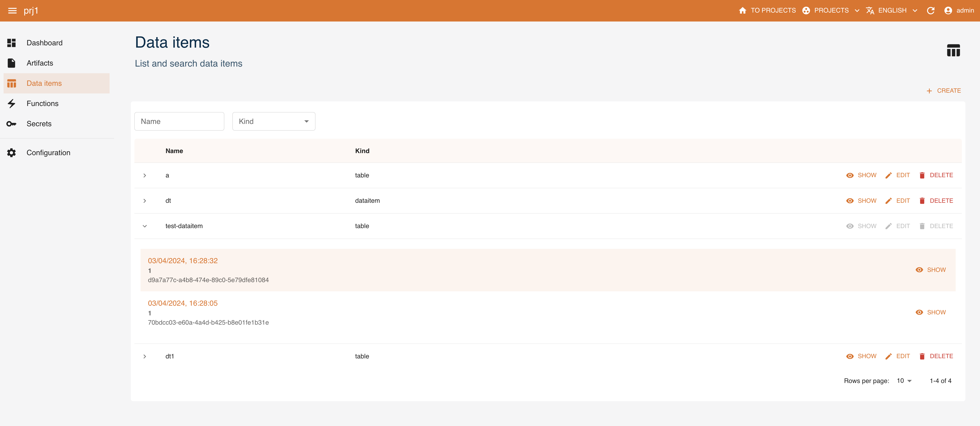Open the Kind filter dropdown
This screenshot has width=980, height=426.
click(273, 121)
